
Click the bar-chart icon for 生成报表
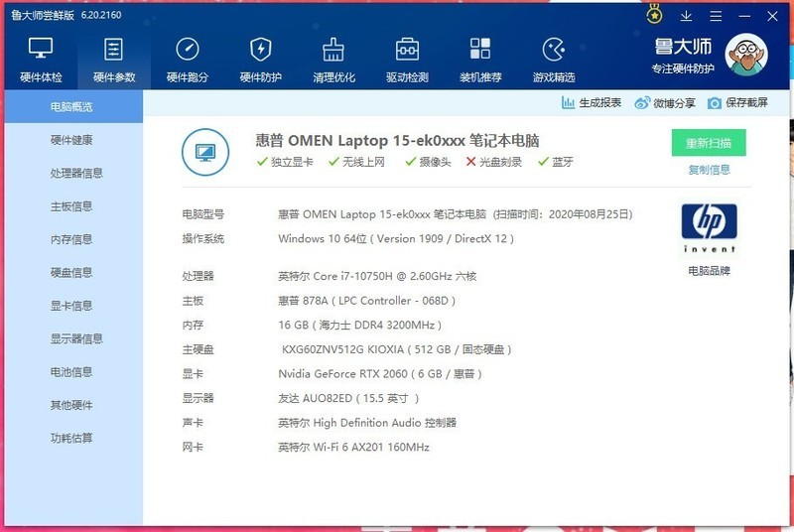[x=568, y=103]
